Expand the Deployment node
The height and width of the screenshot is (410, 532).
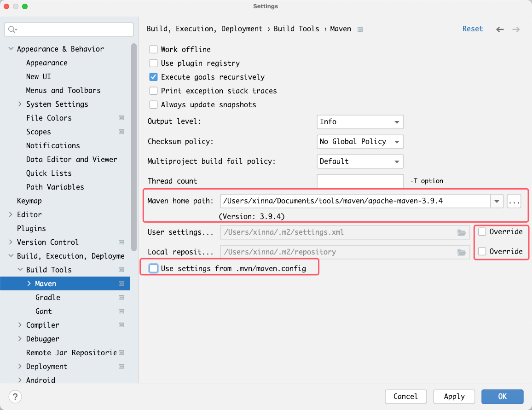[20, 366]
